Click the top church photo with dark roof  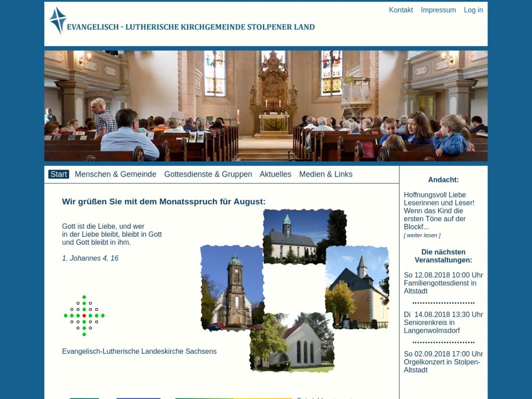(x=304, y=236)
